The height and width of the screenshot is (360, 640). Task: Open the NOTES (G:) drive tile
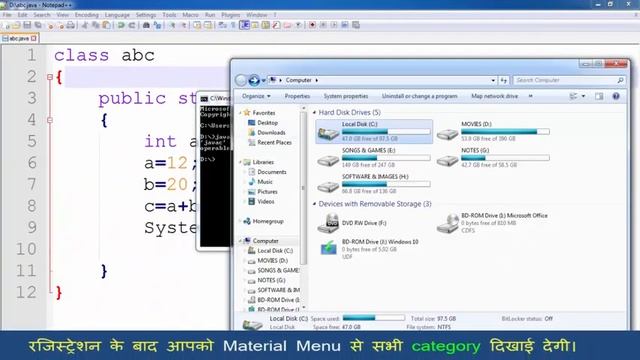pos(493,158)
